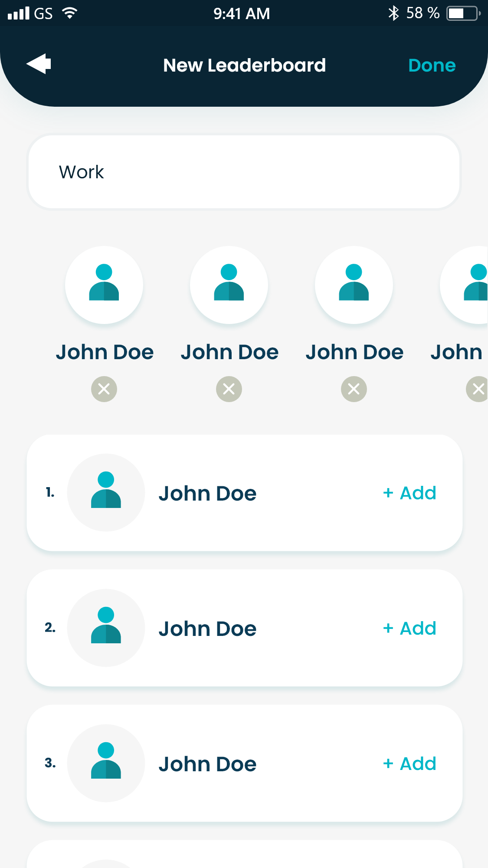488x868 pixels.
Task: Remove the second selected John Doe
Action: click(229, 389)
